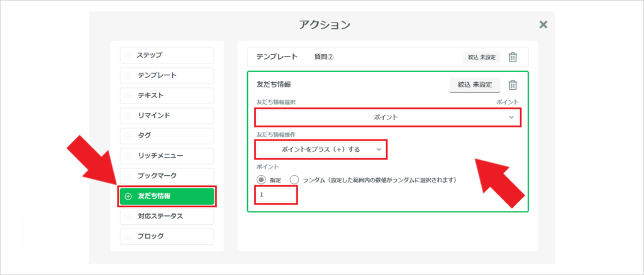Click the plus icon next to テキスト
Screen dimensions: 644x275
tap(128, 95)
